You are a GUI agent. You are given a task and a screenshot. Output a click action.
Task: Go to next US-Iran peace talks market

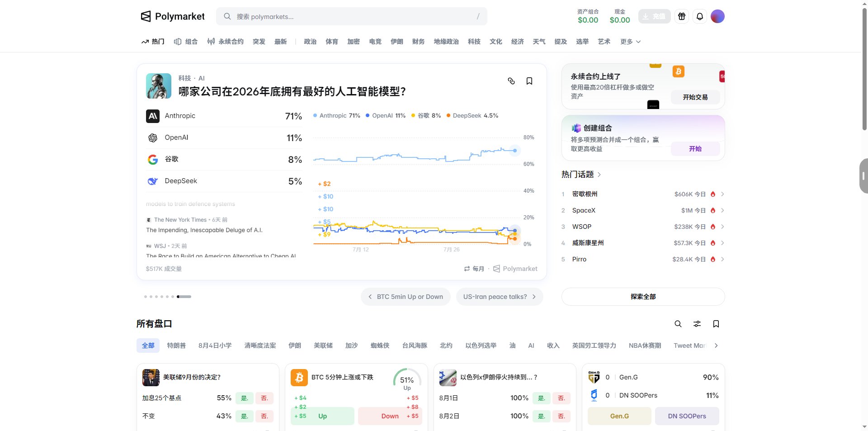click(x=500, y=297)
